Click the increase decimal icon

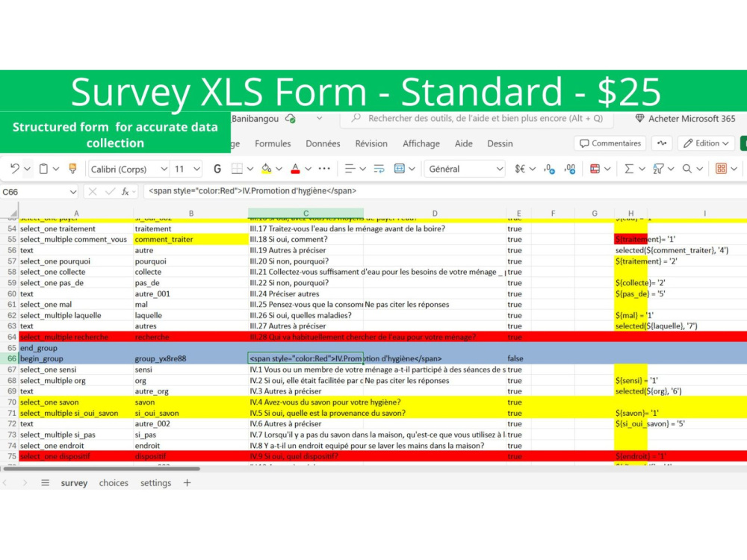(570, 169)
